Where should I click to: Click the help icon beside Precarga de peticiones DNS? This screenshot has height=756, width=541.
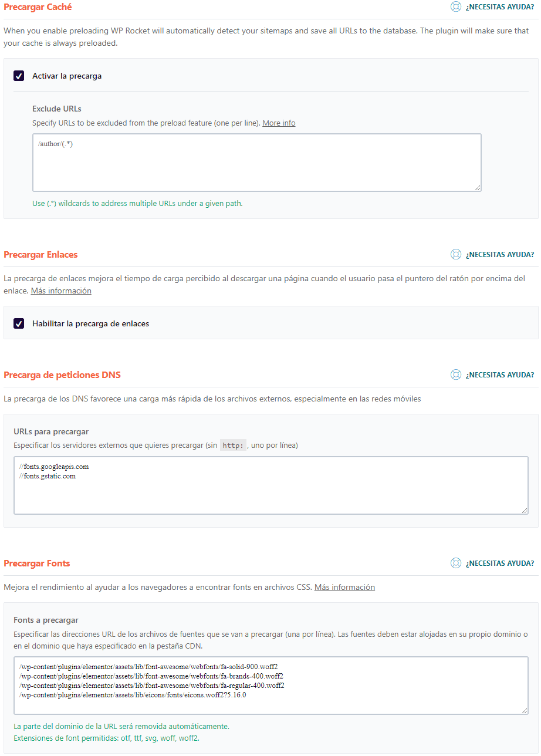tap(456, 374)
